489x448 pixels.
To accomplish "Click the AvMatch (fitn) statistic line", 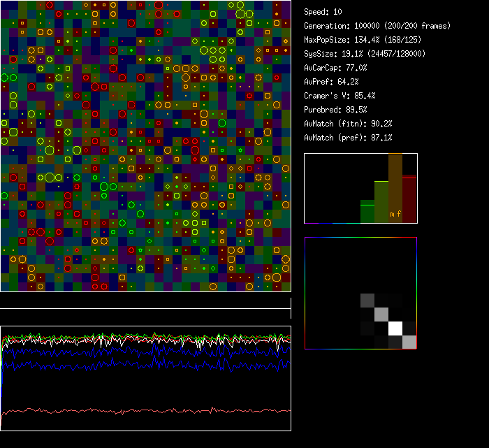I will (348, 124).
